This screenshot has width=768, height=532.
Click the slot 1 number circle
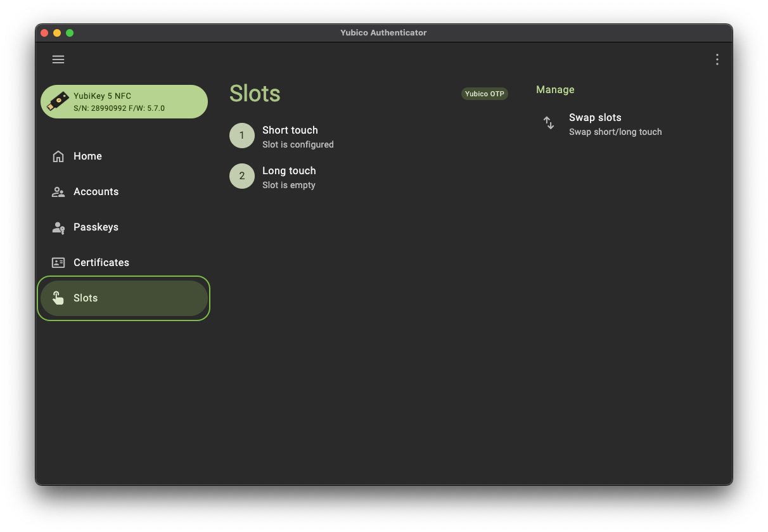pos(242,136)
